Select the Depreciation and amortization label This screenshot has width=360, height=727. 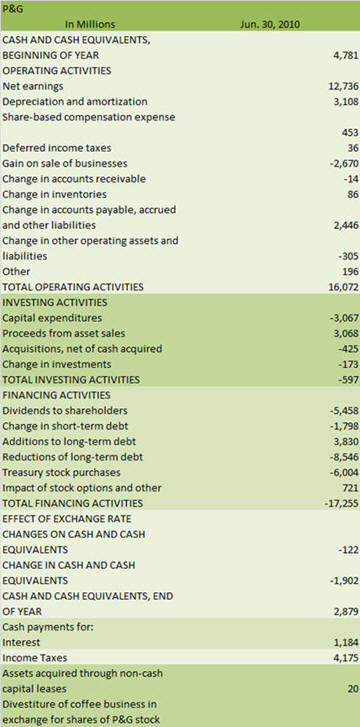75,101
